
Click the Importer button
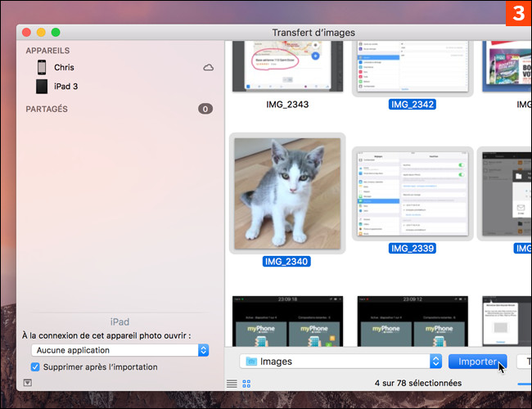click(477, 361)
